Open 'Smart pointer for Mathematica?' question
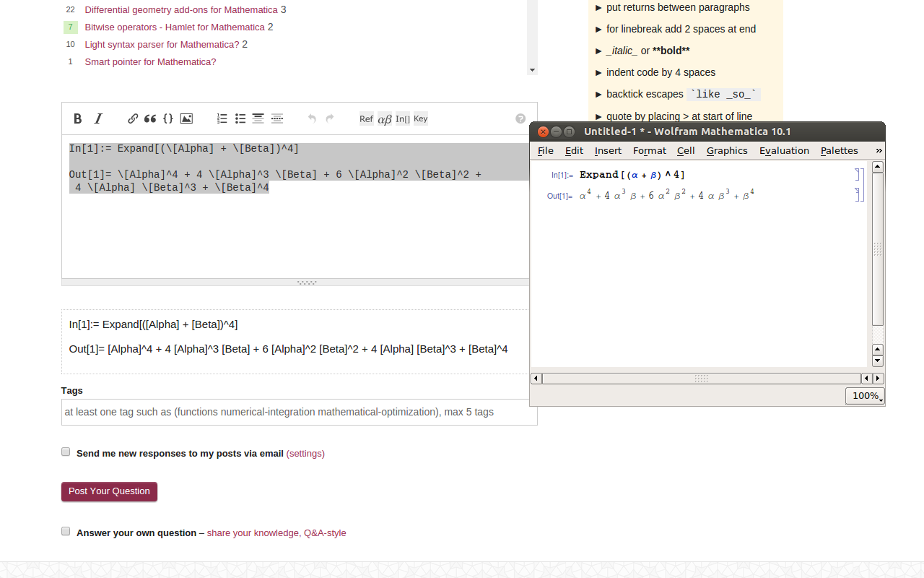The width and height of the screenshot is (924, 578). pyautogui.click(x=150, y=62)
